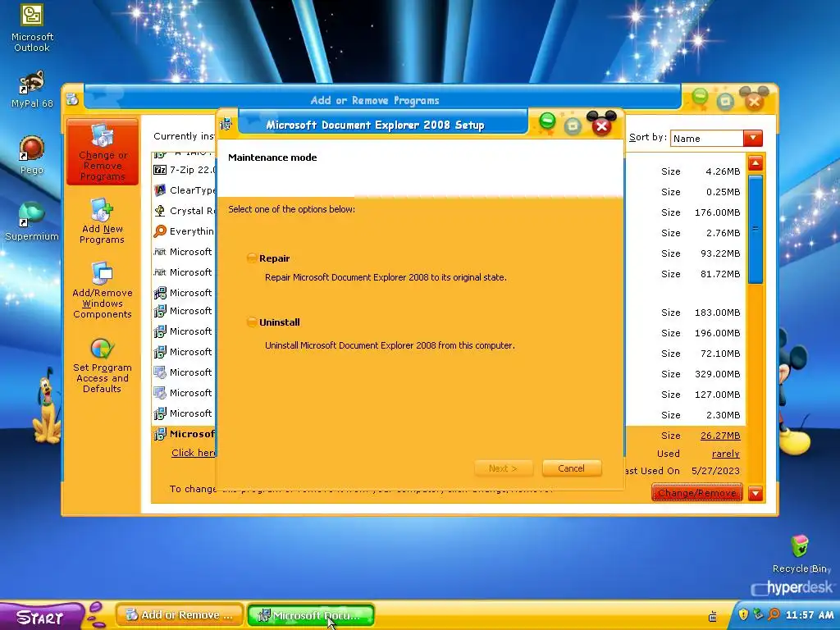Follow the Click here support link
Viewport: 840px width, 630px height.
coord(193,453)
